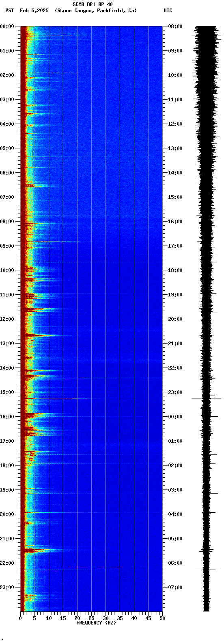Click the frequency axis tick '40'
The height and width of the screenshot is (644, 224).
point(134,618)
